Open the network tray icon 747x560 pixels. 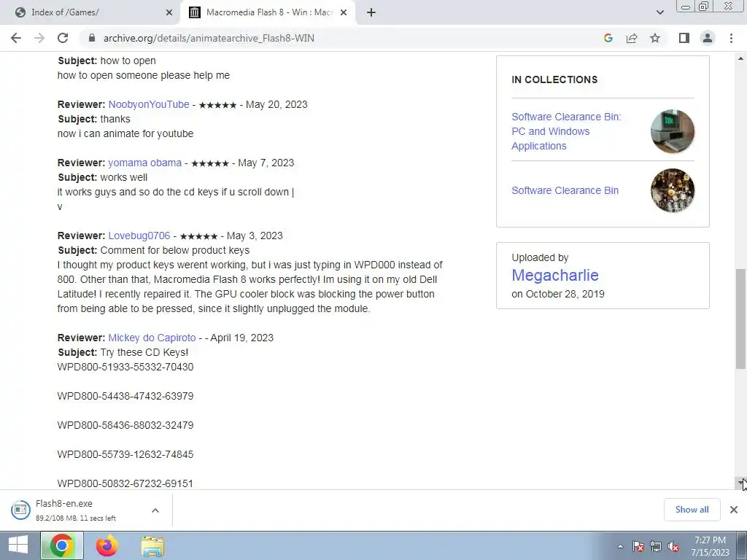tap(656, 547)
